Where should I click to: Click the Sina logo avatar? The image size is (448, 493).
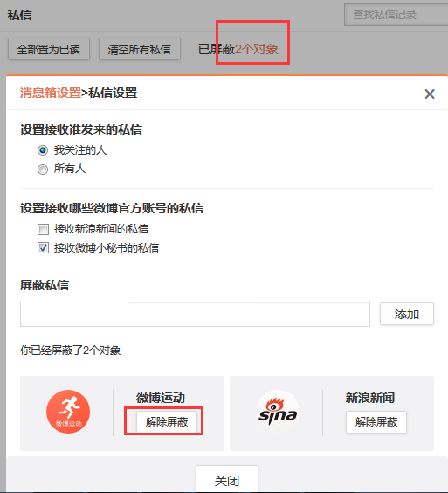point(278,412)
